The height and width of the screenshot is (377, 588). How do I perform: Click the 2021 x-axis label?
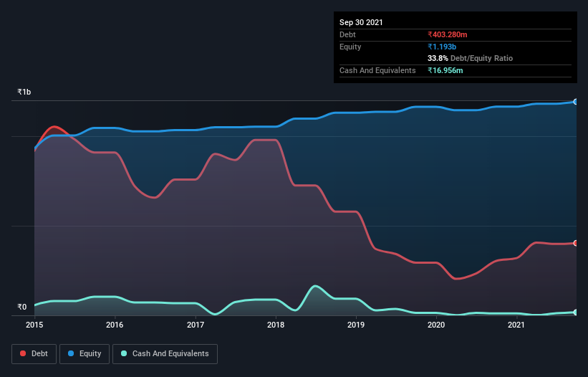(x=516, y=325)
